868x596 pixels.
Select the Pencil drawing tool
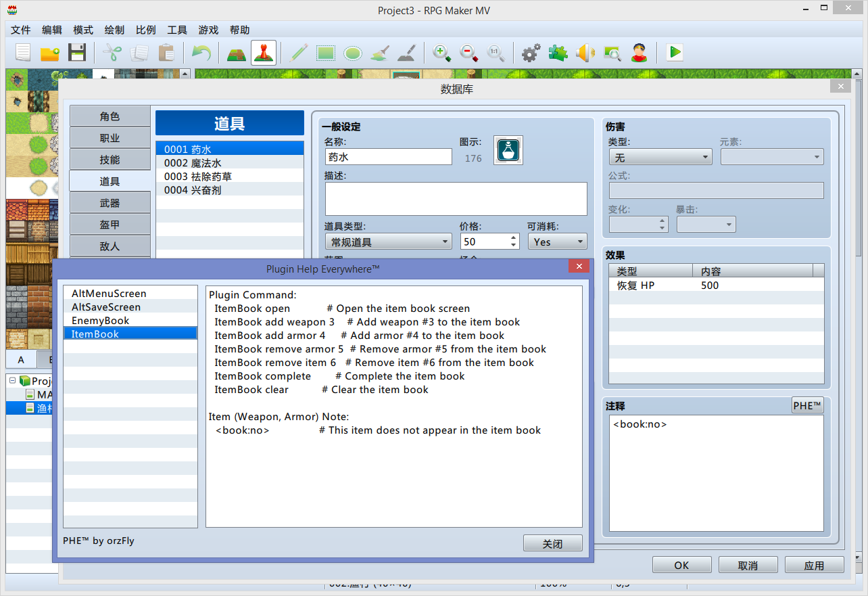298,53
